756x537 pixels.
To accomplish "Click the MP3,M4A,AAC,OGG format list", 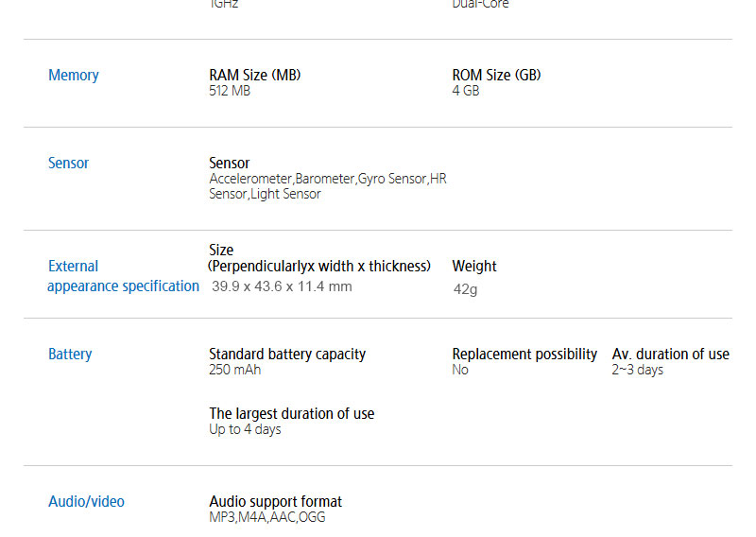I will coord(267,517).
